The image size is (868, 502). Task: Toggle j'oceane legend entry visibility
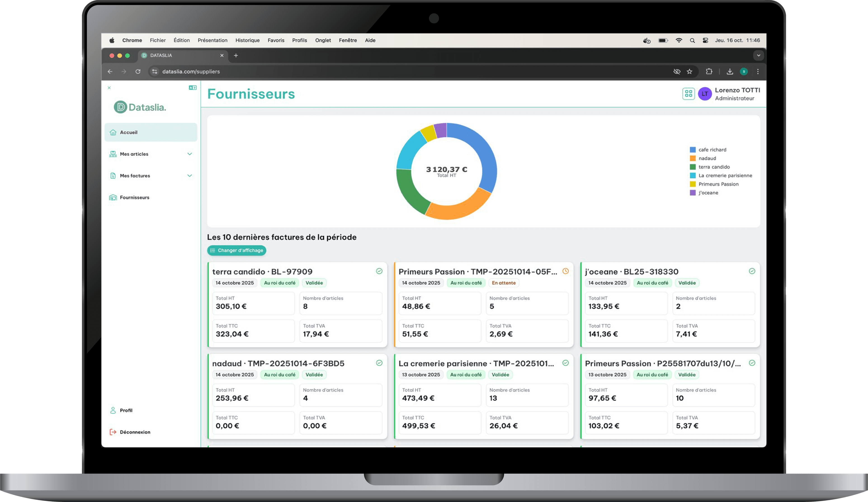point(704,193)
